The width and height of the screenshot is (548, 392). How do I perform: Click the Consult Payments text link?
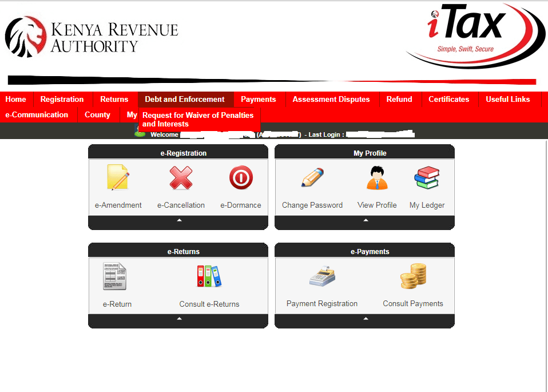pos(413,303)
